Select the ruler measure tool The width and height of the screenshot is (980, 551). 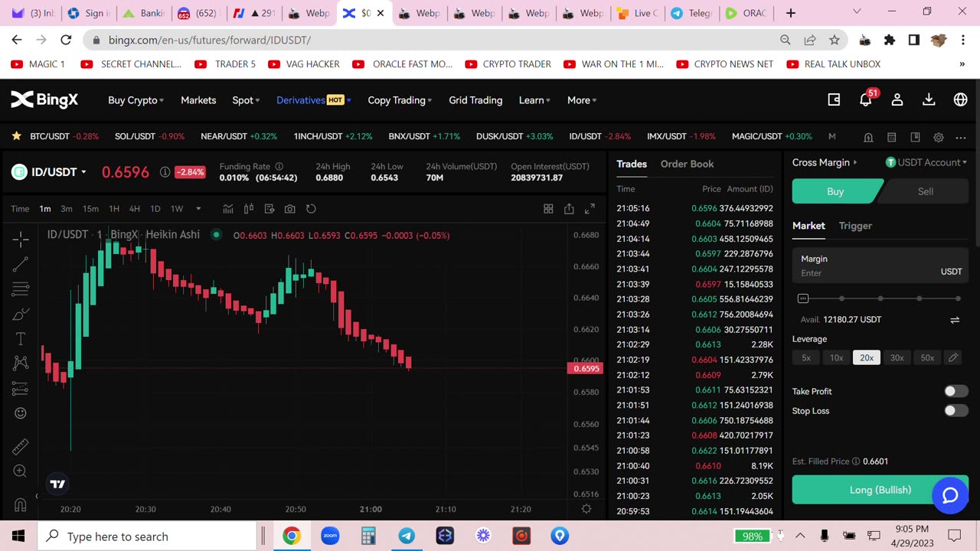coord(21,446)
